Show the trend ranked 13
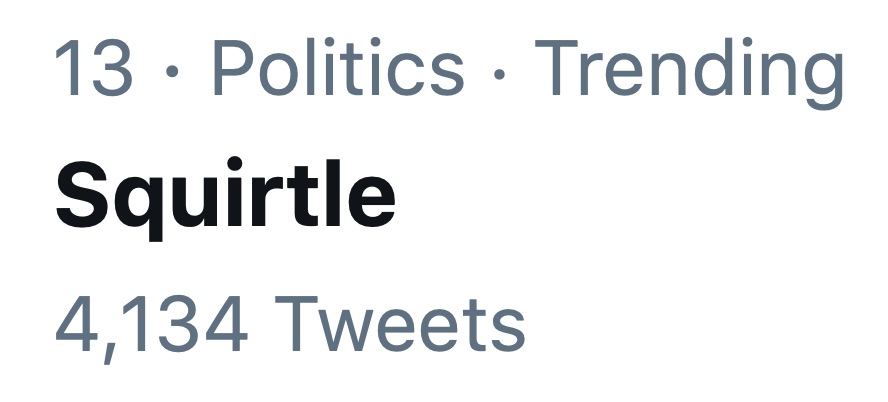Screen dimensions: 888x402 coord(93,70)
